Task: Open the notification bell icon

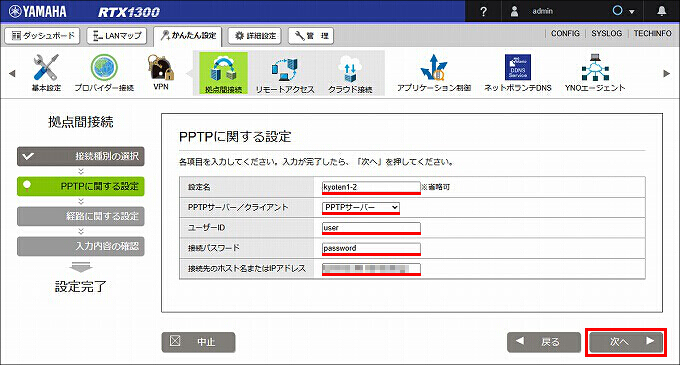Action: (x=661, y=11)
